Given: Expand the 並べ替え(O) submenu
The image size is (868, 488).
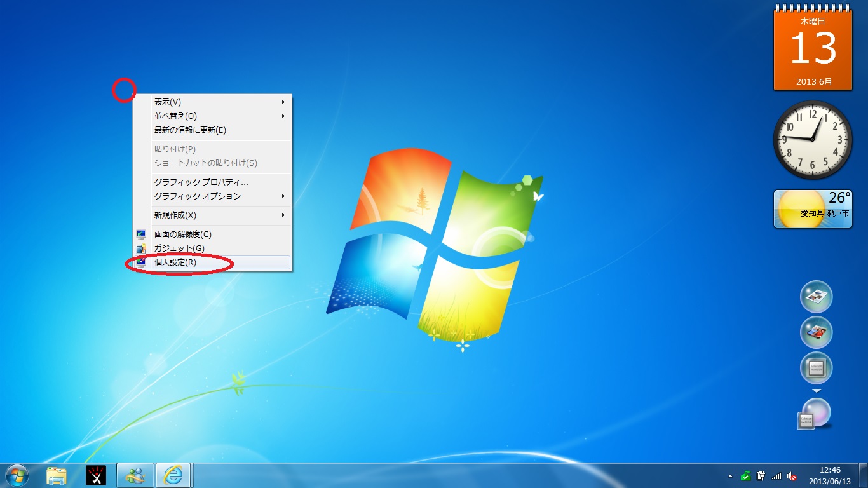Looking at the screenshot, I should pos(212,116).
